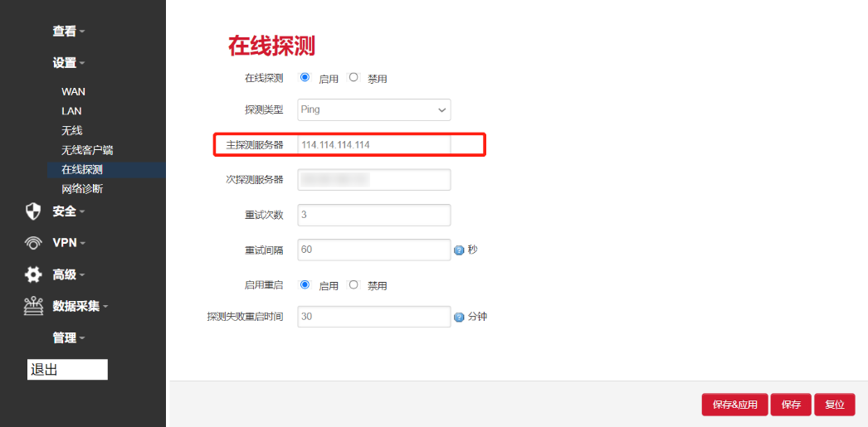Image resolution: width=868 pixels, height=427 pixels.
Task: Go to 网络诊断 in the sidebar
Action: (82, 188)
